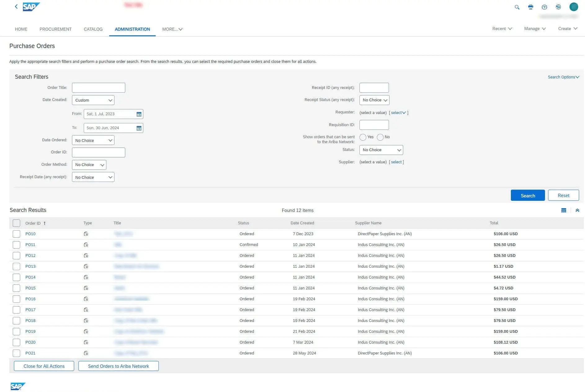Open the Requester select dropdown link

(x=398, y=113)
